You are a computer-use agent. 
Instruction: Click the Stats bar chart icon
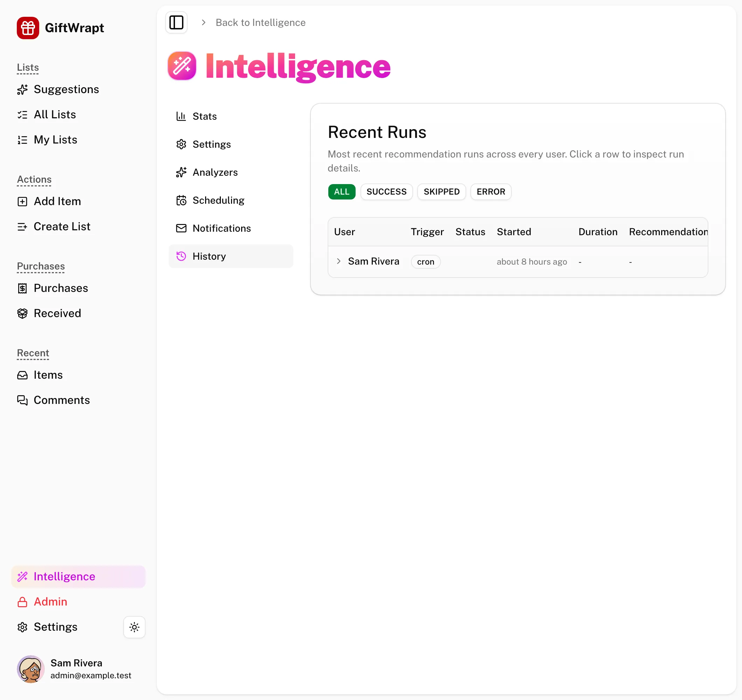[181, 117]
